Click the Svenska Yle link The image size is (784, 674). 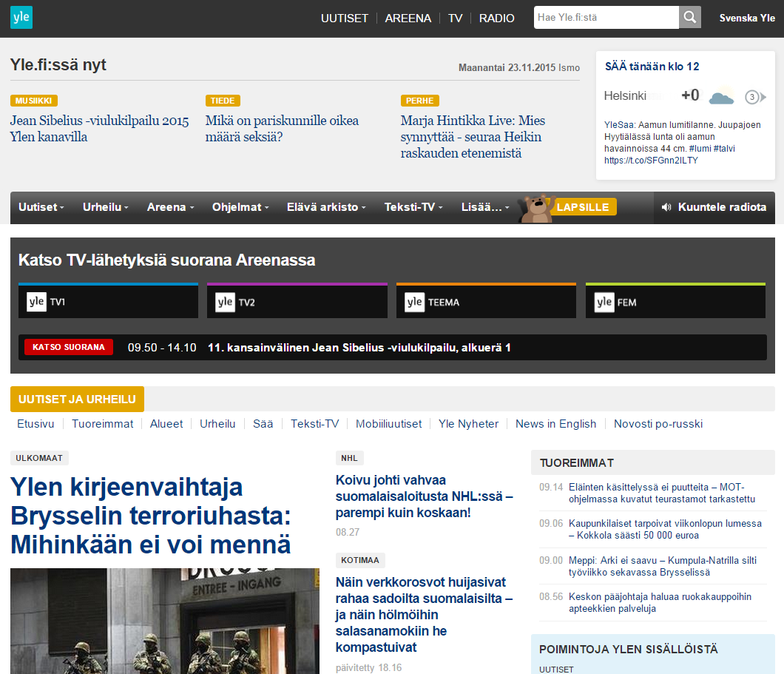(747, 18)
